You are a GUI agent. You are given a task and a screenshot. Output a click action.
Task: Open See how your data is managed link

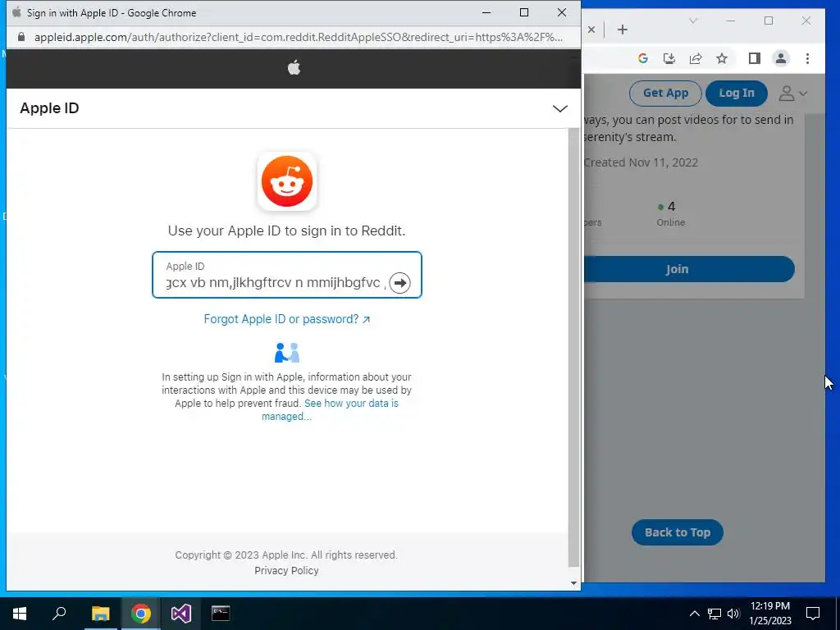coord(330,410)
